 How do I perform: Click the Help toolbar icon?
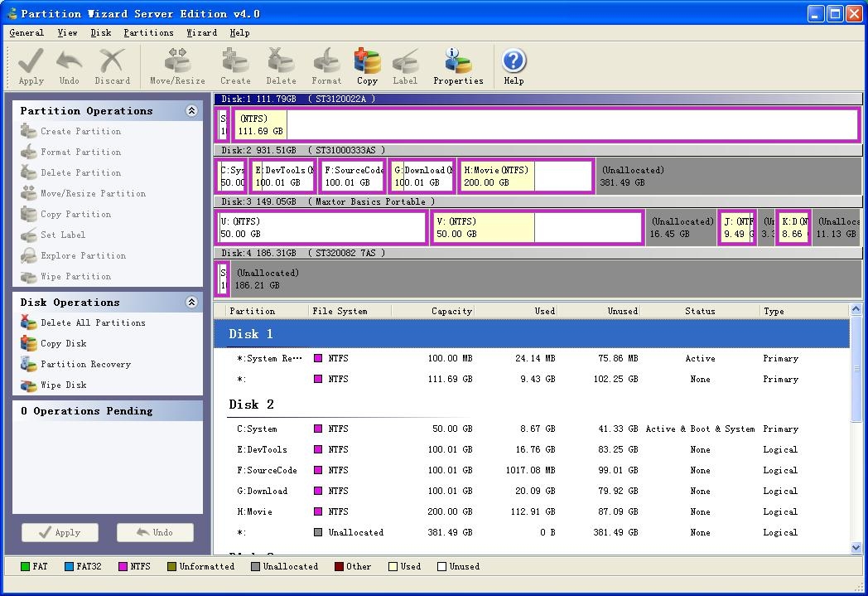pyautogui.click(x=514, y=66)
